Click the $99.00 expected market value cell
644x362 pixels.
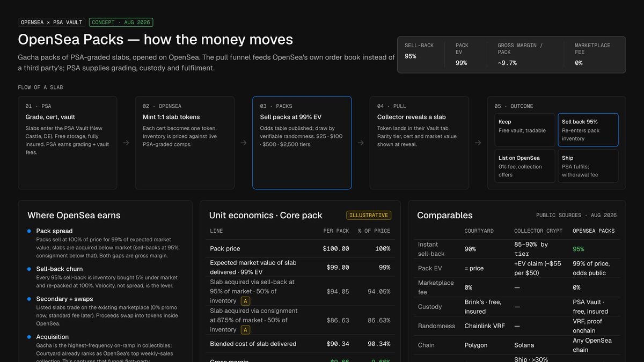[338, 267]
